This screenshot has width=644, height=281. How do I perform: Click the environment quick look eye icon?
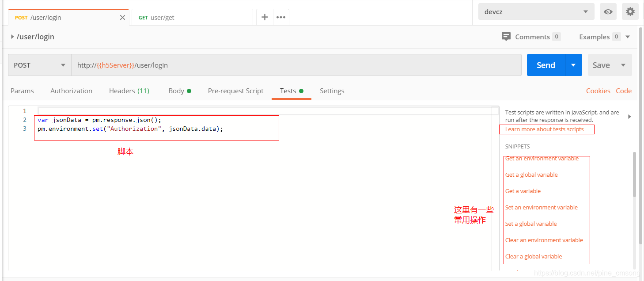[608, 11]
